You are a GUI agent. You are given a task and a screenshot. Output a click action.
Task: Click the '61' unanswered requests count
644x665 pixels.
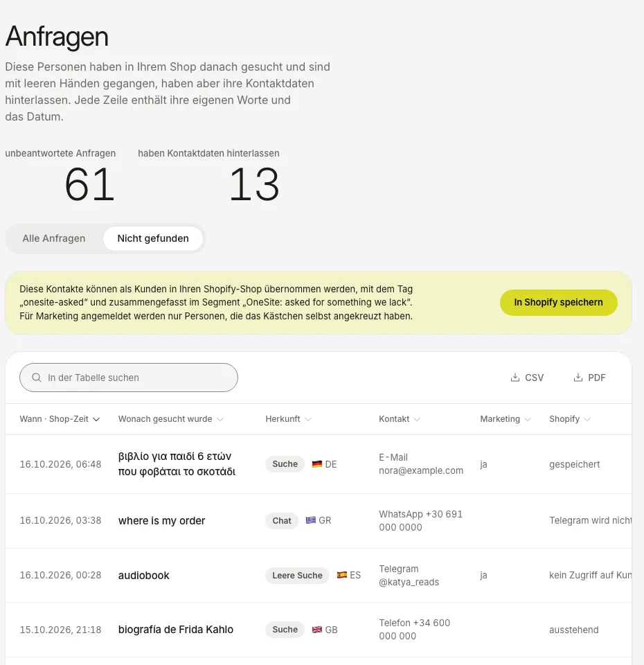click(89, 184)
